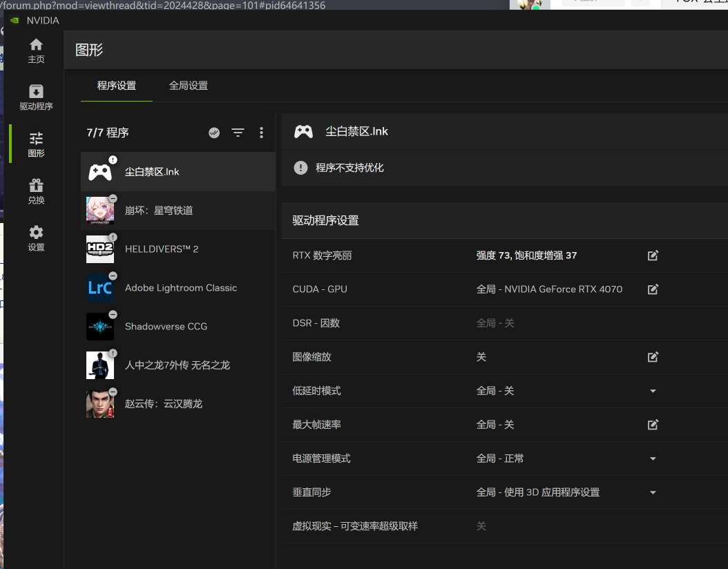The image size is (728, 569).
Task: Expand the 电源管理模式 dropdown
Action: pos(653,459)
